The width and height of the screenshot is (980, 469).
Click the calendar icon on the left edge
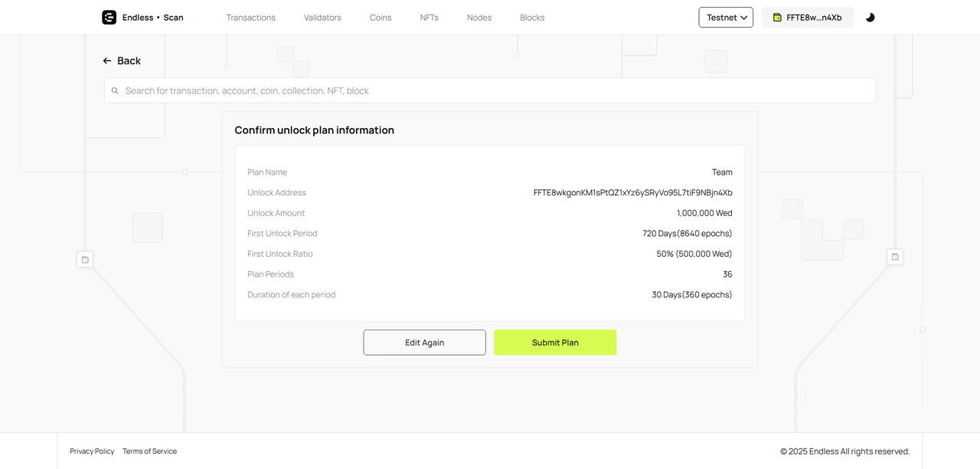tap(85, 260)
